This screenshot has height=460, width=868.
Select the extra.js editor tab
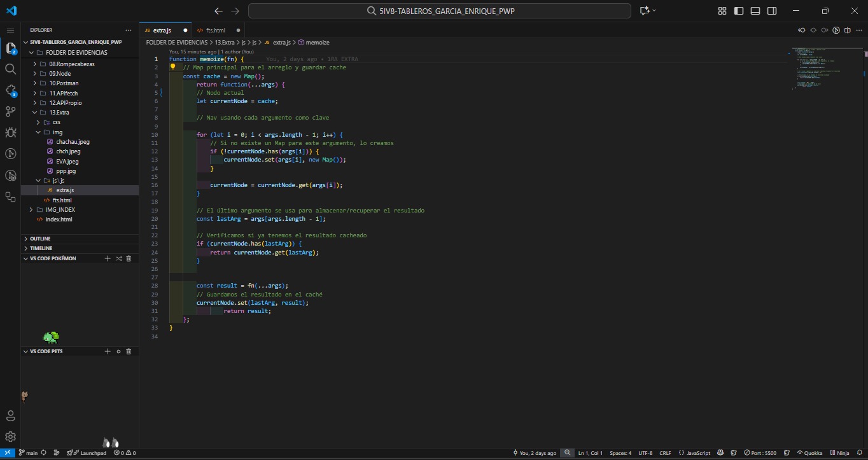pos(164,29)
